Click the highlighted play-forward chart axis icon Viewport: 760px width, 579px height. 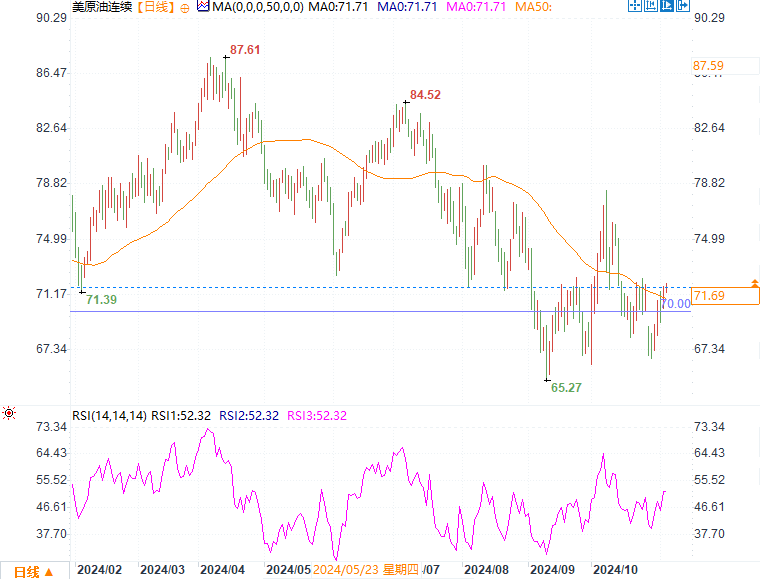667,5
